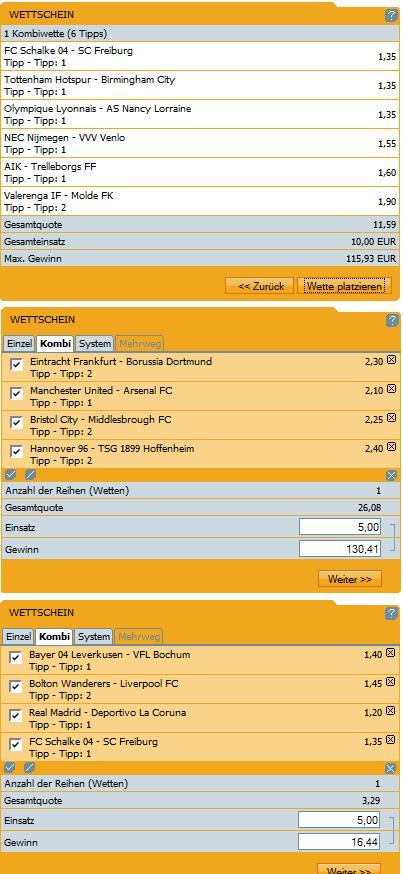Remove Real Madrid - Deportivo La Coruna bet
This screenshot has width=403, height=874.
[x=391, y=711]
